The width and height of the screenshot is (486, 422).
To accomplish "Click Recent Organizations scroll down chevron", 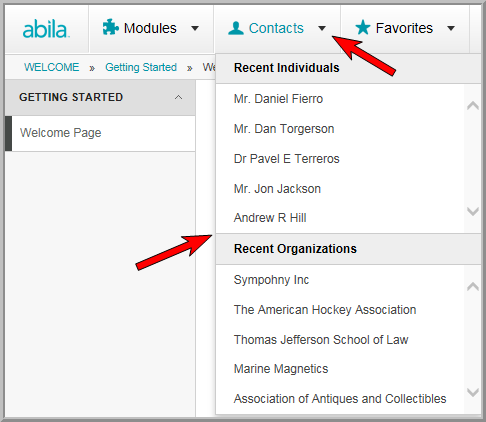I will [473, 392].
